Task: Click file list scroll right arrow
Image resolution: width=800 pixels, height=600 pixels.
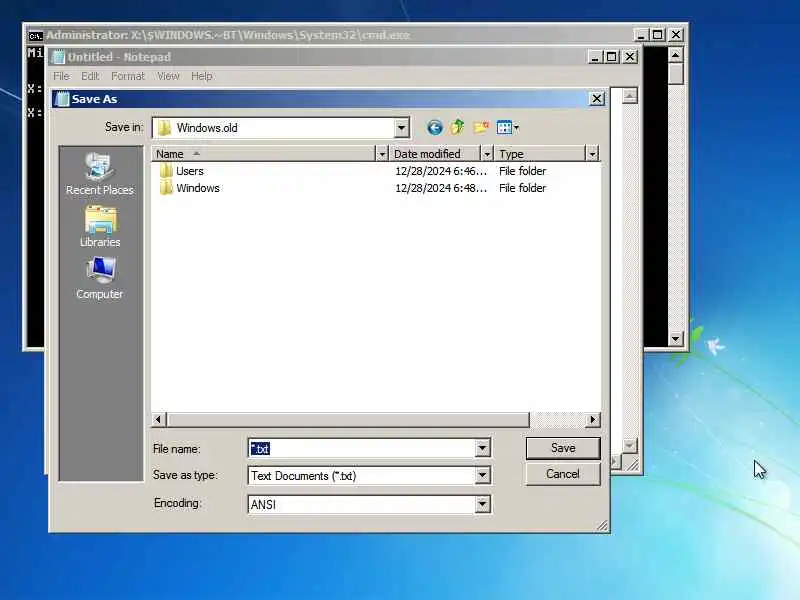Action: click(592, 419)
